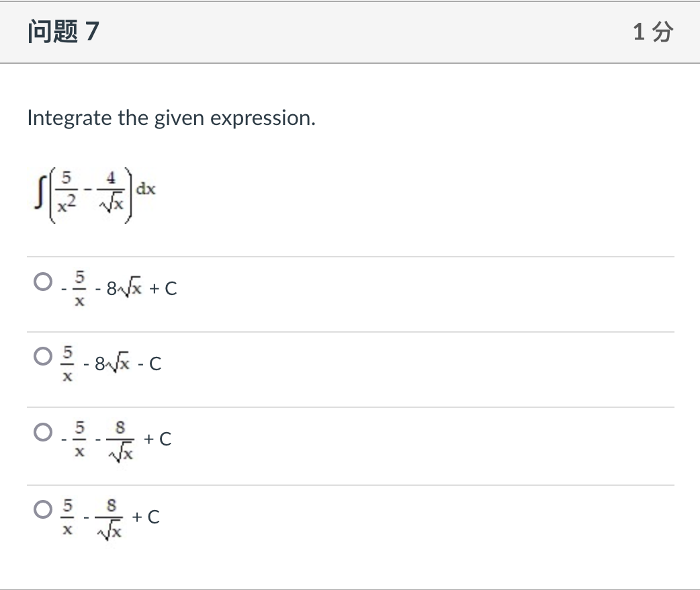Click the last answer's radio circle
This screenshot has width=700, height=590.
click(42, 506)
